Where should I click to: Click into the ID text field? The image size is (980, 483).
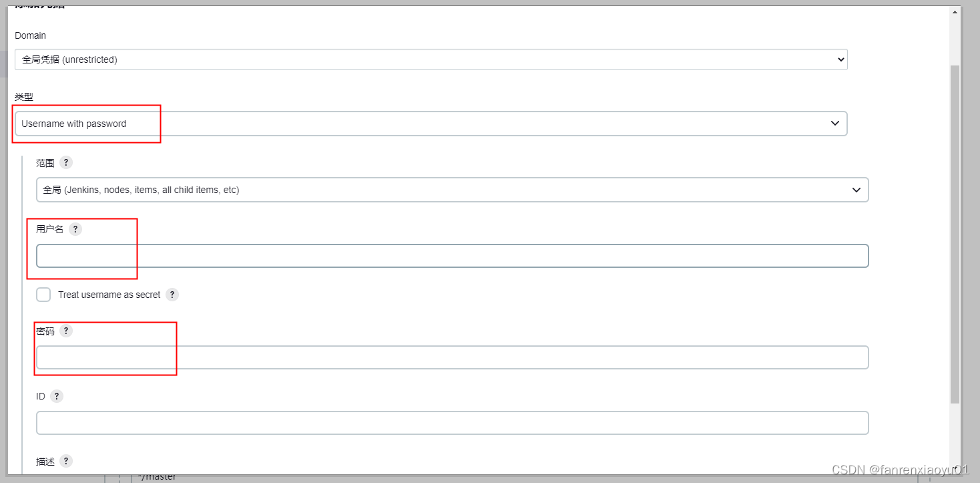point(452,423)
